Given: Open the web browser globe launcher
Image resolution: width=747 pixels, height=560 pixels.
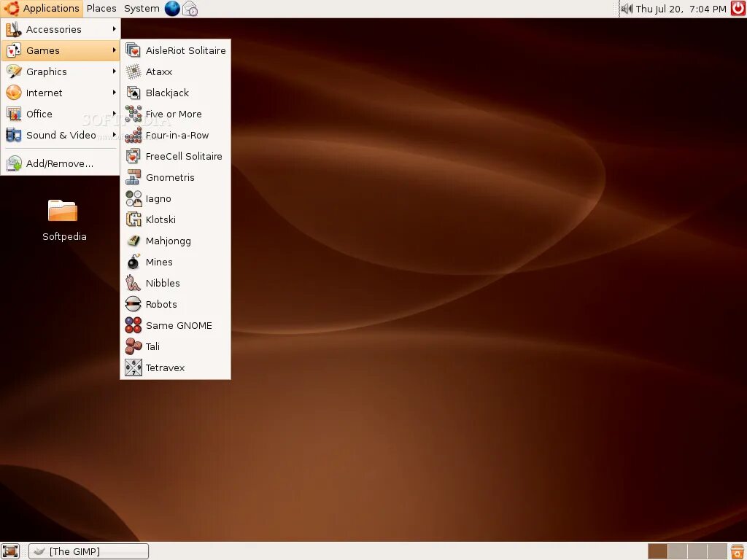Looking at the screenshot, I should coord(172,9).
